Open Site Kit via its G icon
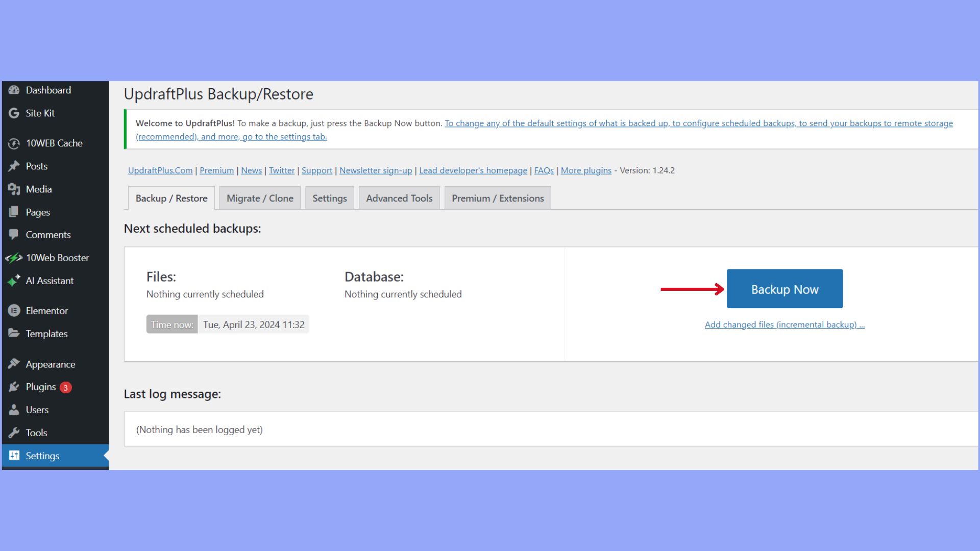 pos(14,113)
